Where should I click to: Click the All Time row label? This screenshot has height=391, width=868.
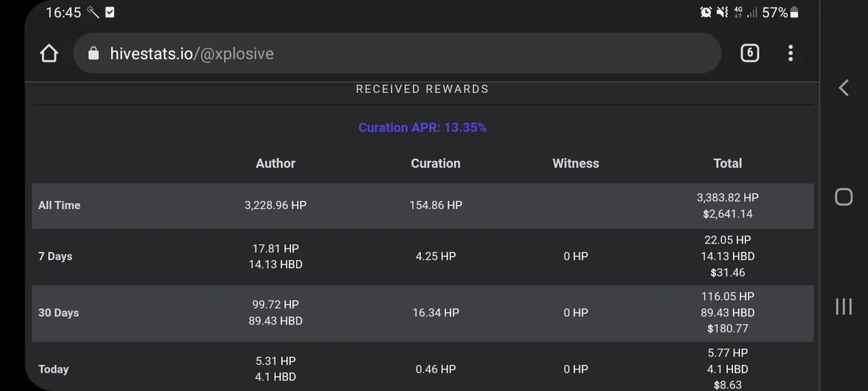click(59, 205)
